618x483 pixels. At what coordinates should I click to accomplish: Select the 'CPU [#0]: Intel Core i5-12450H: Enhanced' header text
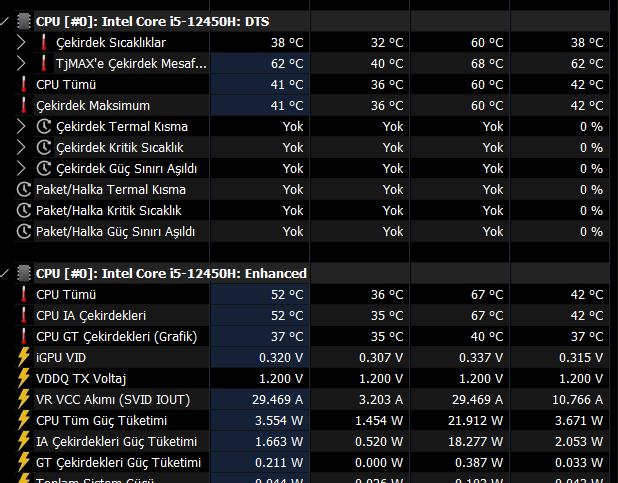click(171, 273)
